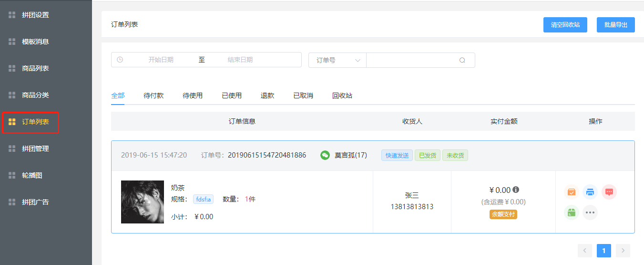The image size is (644, 265).
Task: Switch to the 待付款 tab
Action: (153, 95)
